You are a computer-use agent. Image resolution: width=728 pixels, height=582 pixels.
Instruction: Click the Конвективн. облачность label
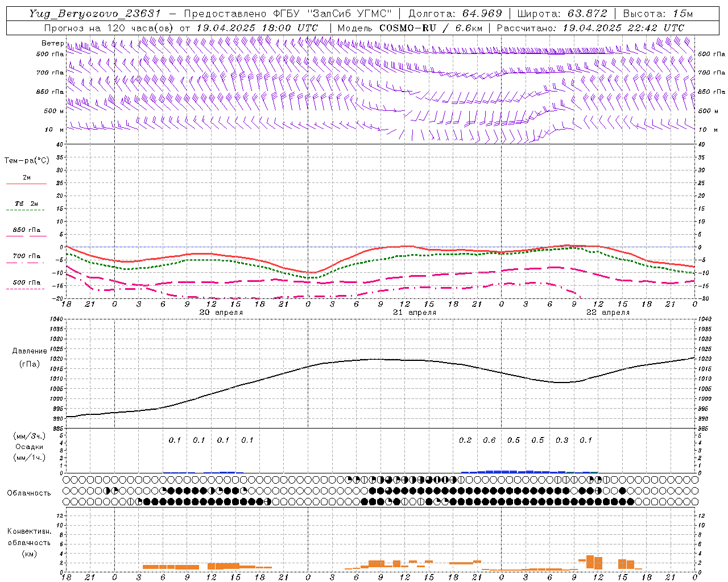[x=29, y=537]
